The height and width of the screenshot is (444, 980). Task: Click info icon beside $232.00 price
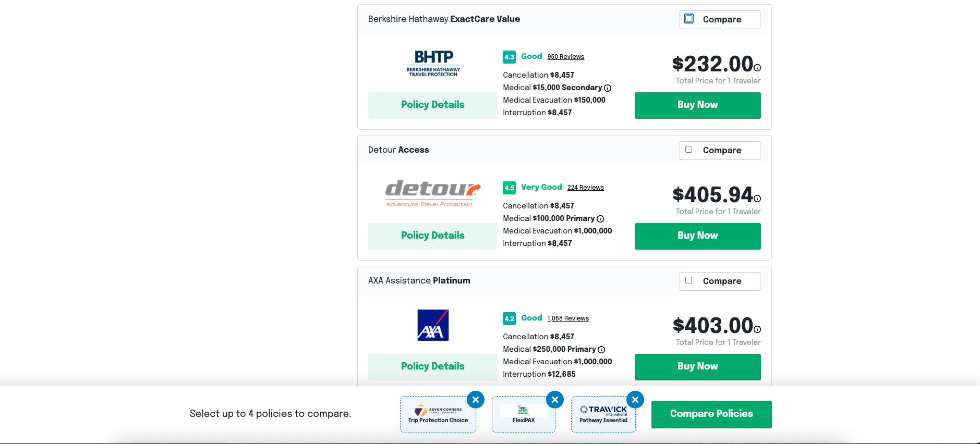757,68
